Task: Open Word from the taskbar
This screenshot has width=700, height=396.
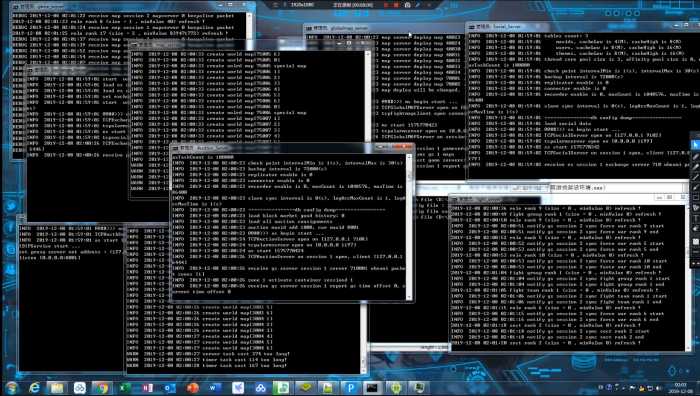Action: tap(215, 388)
